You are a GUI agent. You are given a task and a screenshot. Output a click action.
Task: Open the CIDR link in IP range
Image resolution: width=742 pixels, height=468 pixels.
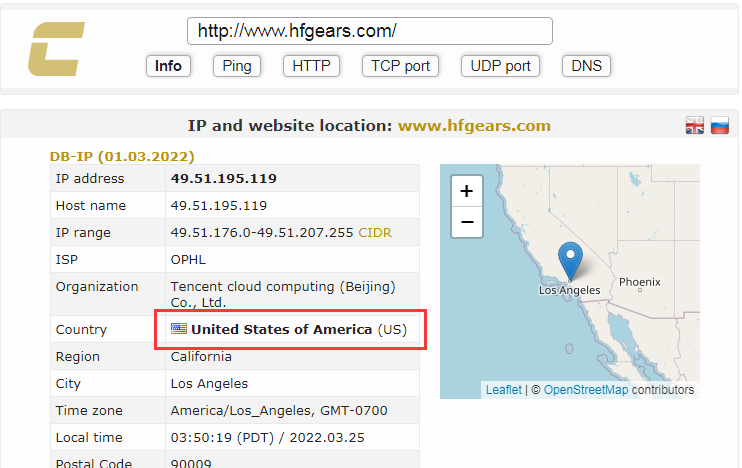(x=375, y=233)
